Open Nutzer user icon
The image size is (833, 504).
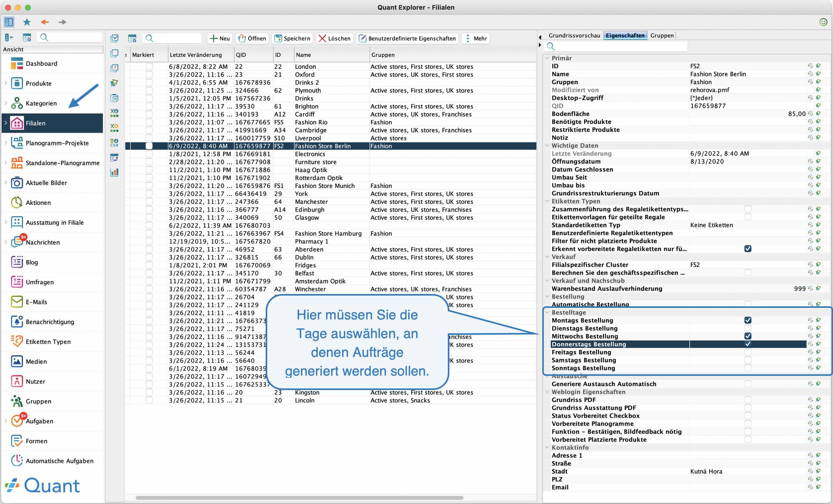pos(17,381)
